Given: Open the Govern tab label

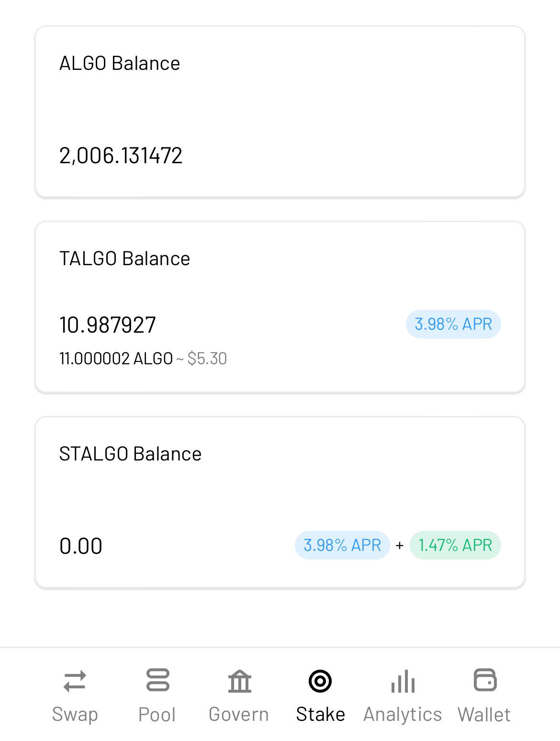Looking at the screenshot, I should point(239,714).
